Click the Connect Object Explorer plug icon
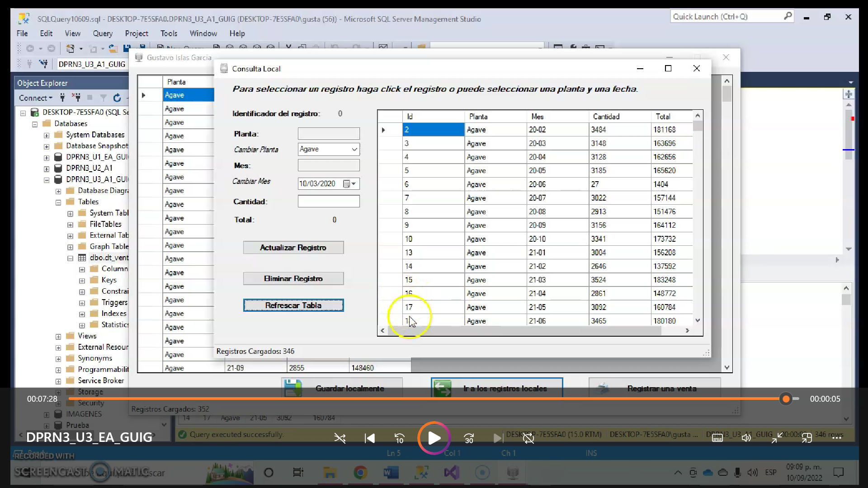Viewport: 868px width, 488px height. pyautogui.click(x=62, y=98)
